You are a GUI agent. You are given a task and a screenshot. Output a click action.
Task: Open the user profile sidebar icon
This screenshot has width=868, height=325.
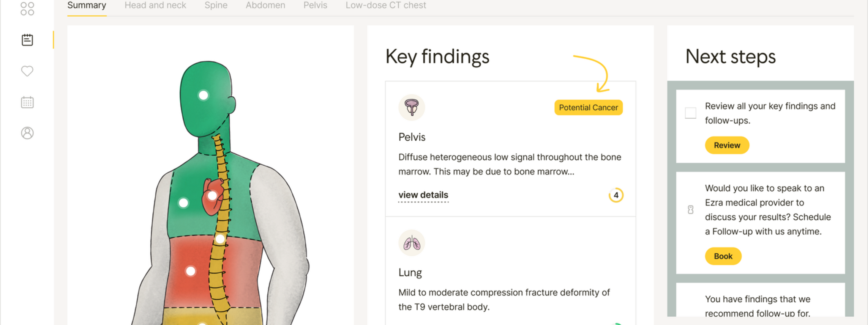(27, 133)
